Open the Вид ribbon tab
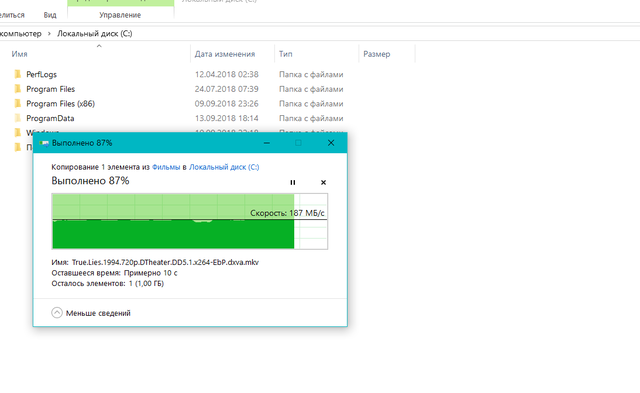This screenshot has height=393, width=640. (x=50, y=15)
